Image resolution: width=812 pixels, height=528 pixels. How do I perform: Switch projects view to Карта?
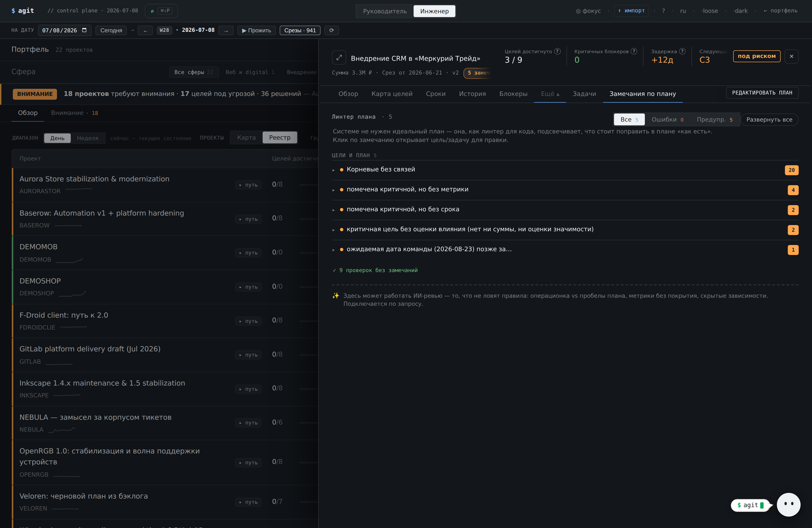tap(246, 137)
